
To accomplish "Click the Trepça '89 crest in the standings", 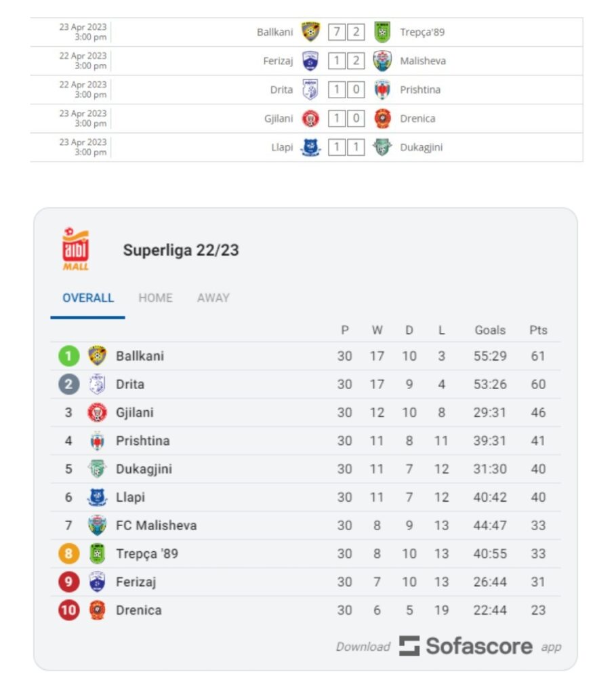I will tap(98, 553).
